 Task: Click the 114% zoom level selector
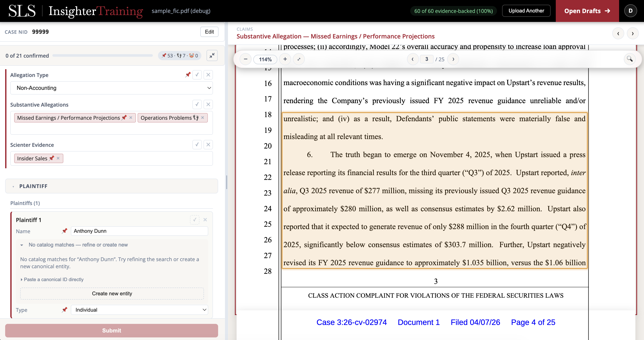(265, 59)
